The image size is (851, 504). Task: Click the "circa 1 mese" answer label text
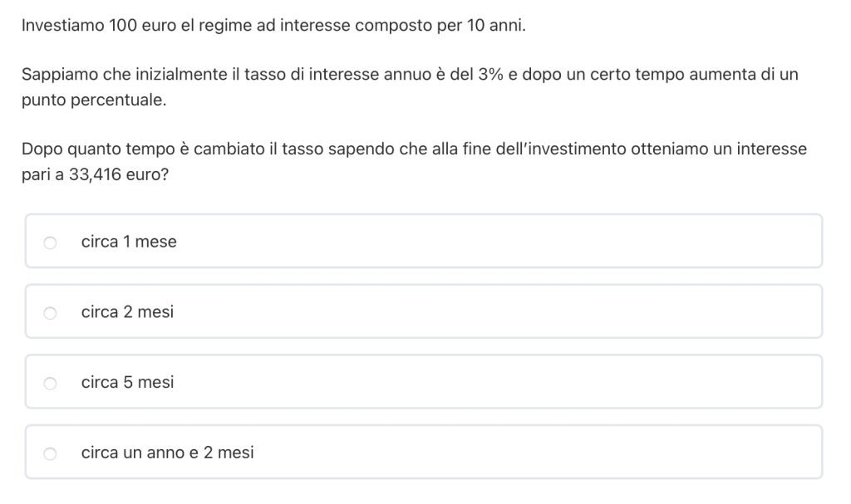pos(129,242)
